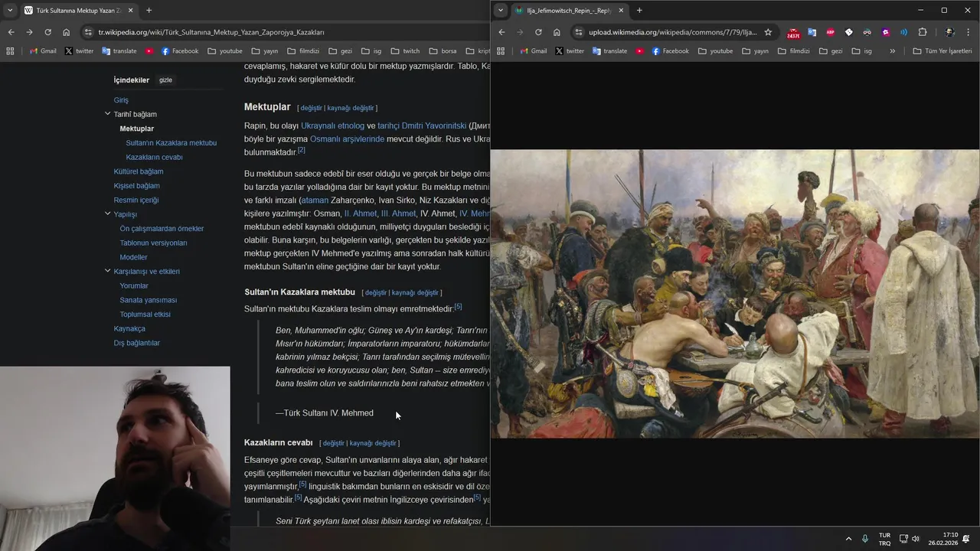
Task: Open new tab in left browser window
Action: coord(149,11)
